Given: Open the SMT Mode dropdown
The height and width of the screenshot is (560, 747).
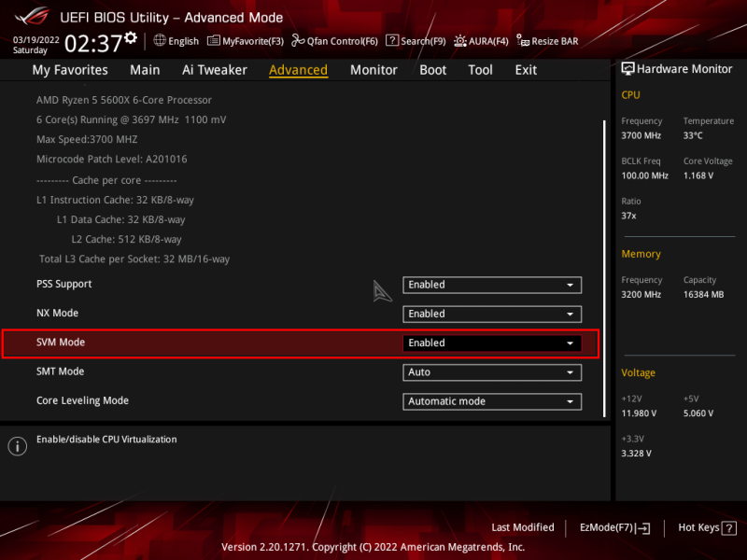Looking at the screenshot, I should (x=492, y=372).
